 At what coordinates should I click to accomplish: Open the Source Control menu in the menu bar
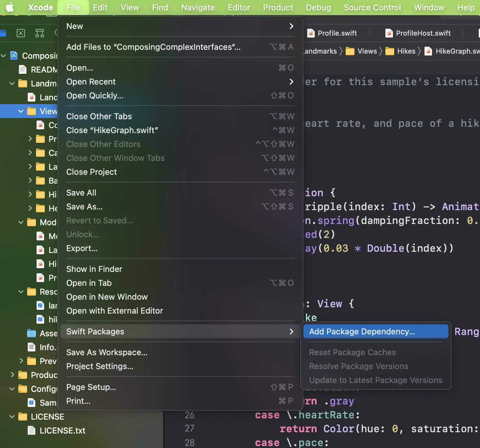click(372, 8)
